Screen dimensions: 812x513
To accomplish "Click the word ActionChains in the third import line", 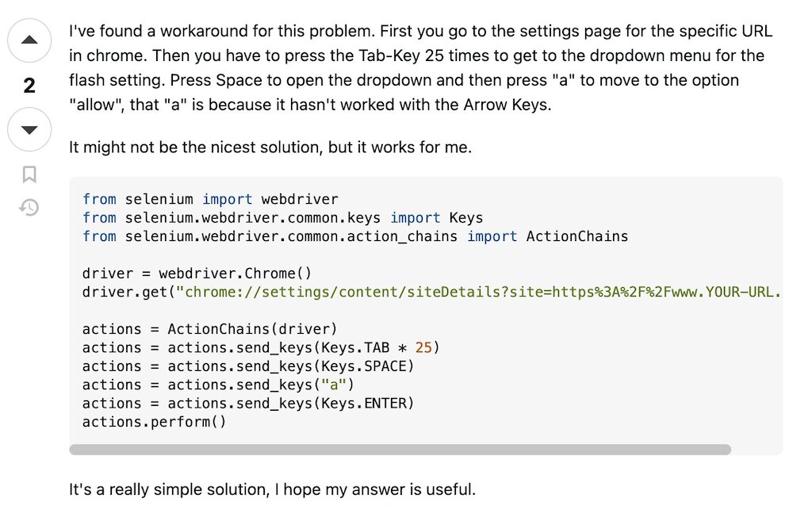I will (x=576, y=236).
